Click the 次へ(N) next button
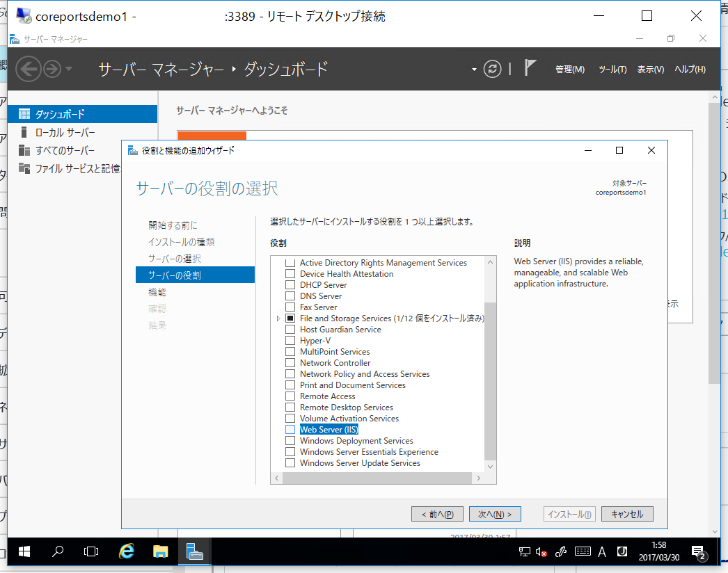This screenshot has width=728, height=573. click(x=495, y=514)
